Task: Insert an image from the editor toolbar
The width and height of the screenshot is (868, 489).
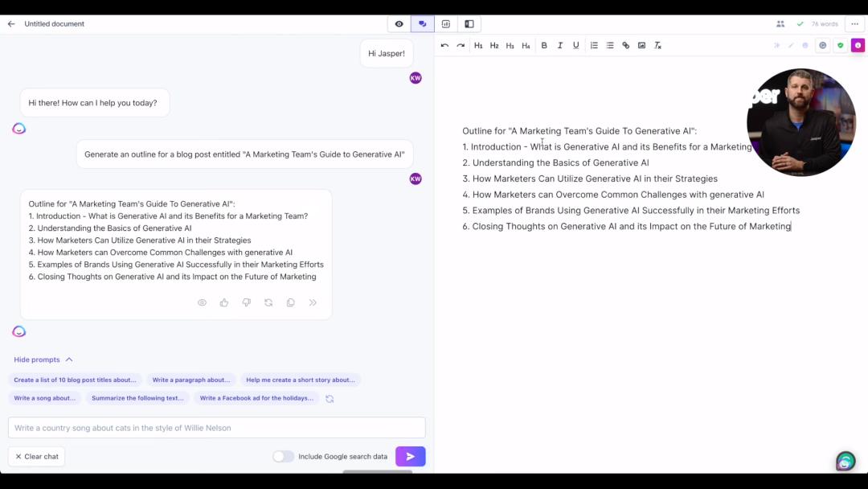Action: pos(641,46)
